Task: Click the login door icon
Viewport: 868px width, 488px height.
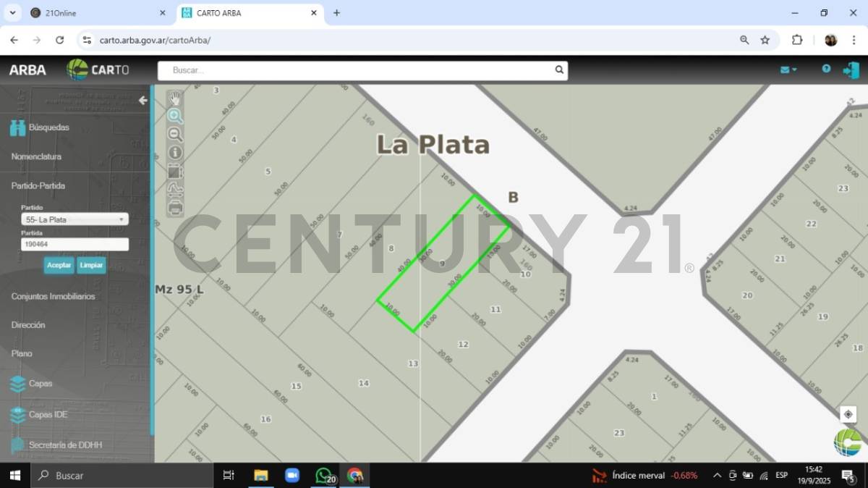Action: click(851, 70)
